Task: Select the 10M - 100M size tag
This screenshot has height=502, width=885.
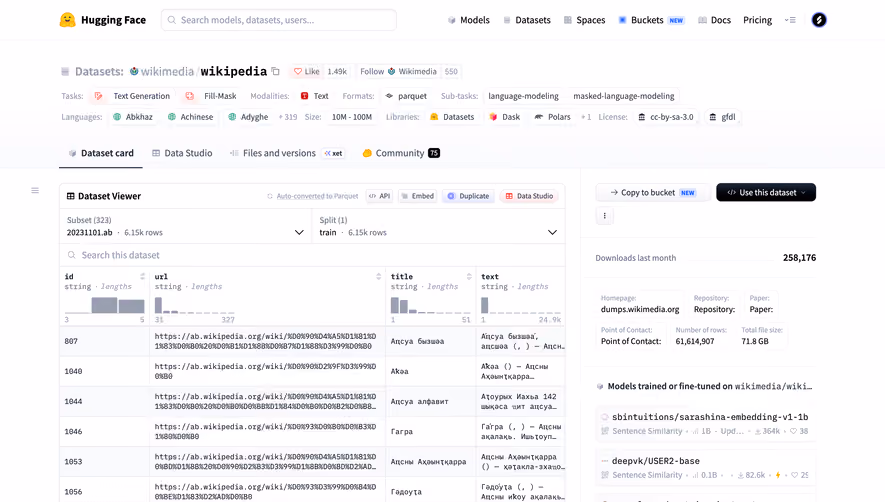Action: pyautogui.click(x=352, y=117)
